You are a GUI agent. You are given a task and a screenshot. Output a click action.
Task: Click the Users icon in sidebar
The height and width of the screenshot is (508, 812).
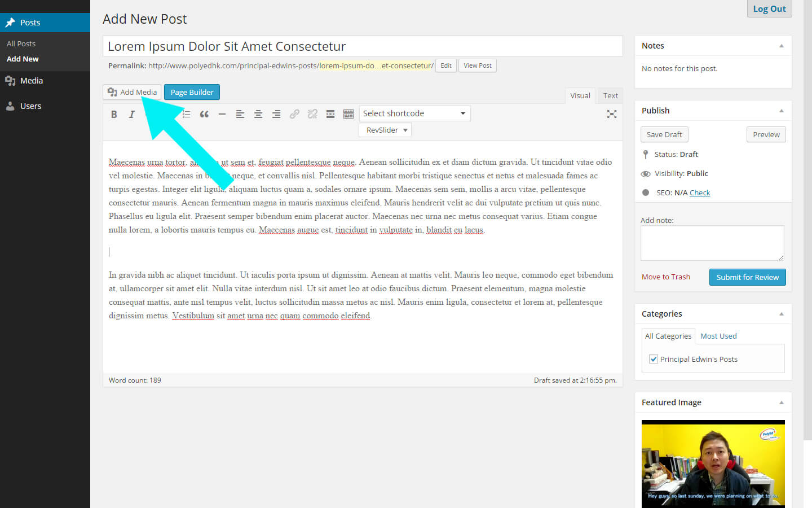point(10,106)
